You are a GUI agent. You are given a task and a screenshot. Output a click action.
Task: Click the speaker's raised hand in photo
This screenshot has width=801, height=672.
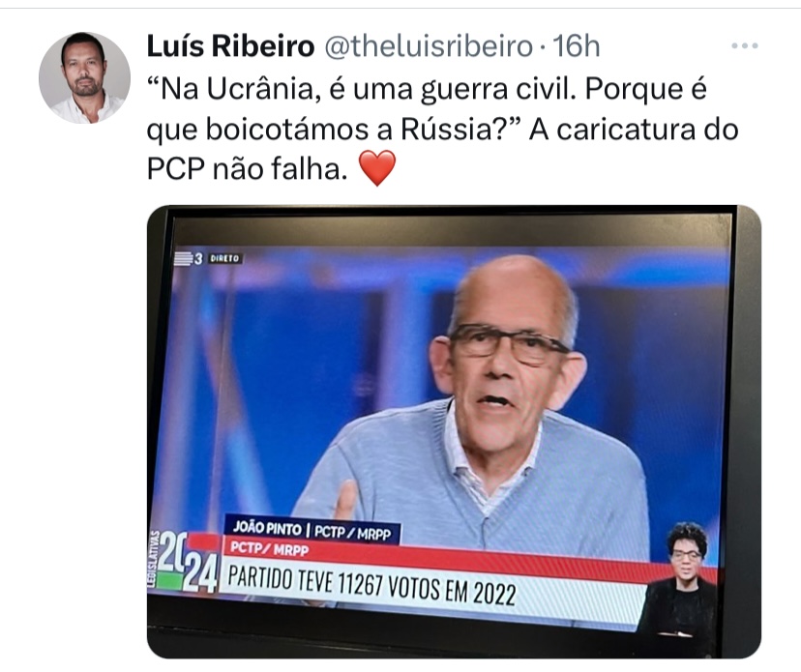(345, 501)
